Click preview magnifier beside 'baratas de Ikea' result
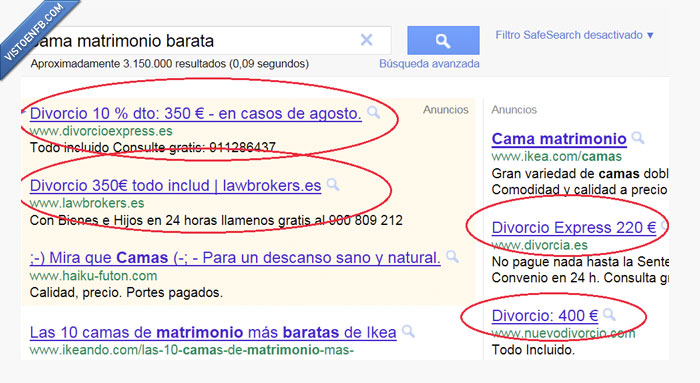This screenshot has height=383, width=700. 408,331
